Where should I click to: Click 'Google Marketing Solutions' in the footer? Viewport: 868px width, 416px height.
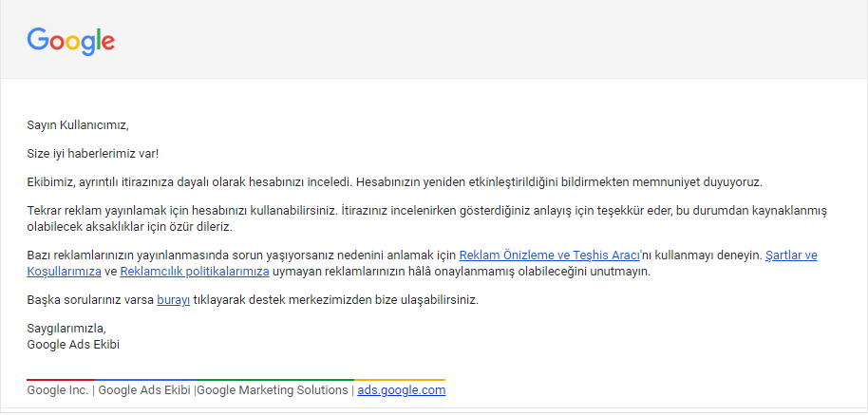[273, 390]
